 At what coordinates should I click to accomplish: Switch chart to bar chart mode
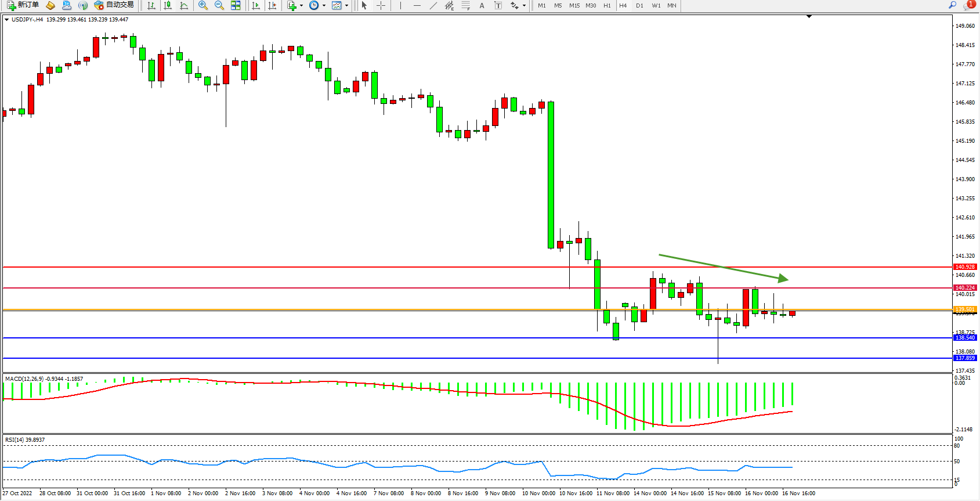point(151,5)
